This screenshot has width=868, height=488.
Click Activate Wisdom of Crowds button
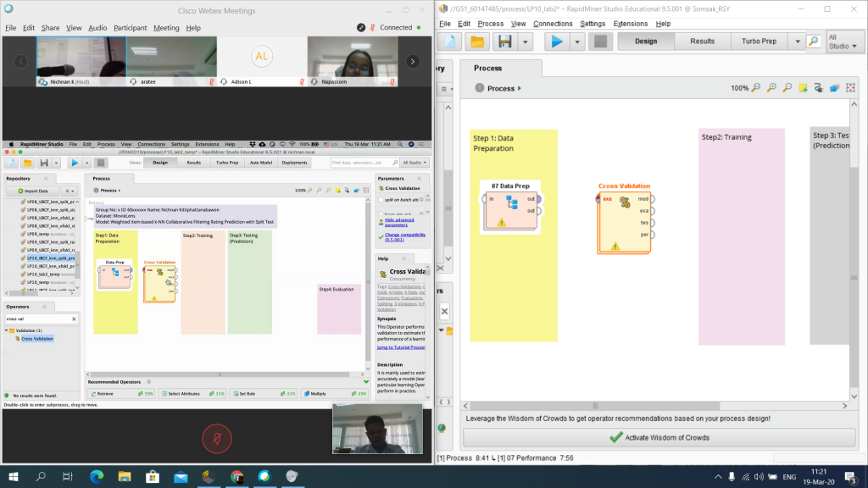point(664,437)
